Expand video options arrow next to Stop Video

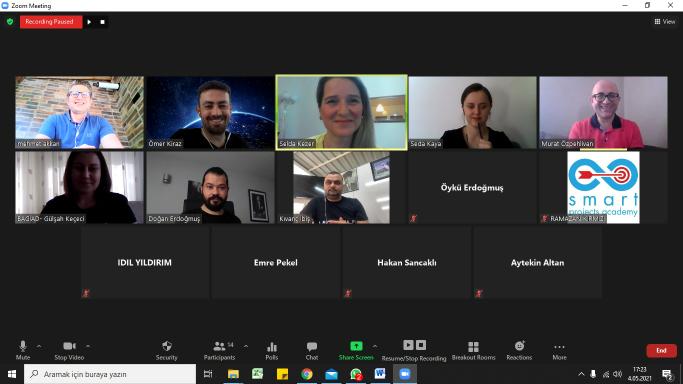(88, 346)
